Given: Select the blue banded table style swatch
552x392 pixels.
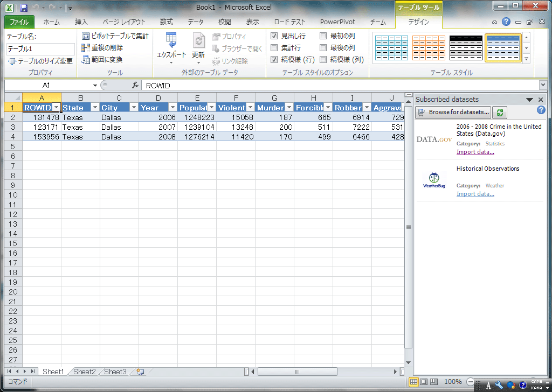Looking at the screenshot, I should (503, 48).
